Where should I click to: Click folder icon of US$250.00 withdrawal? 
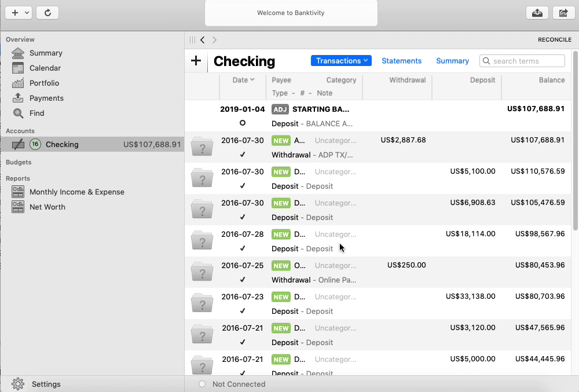tap(202, 272)
